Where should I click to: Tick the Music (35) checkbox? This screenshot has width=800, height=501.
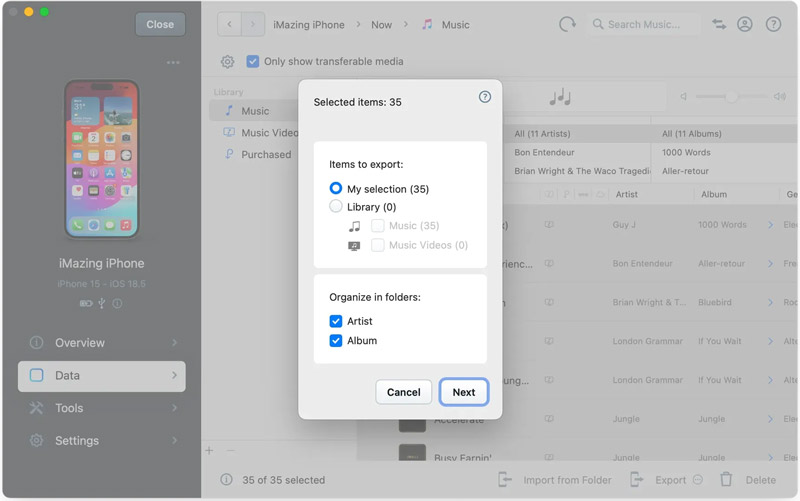click(378, 226)
